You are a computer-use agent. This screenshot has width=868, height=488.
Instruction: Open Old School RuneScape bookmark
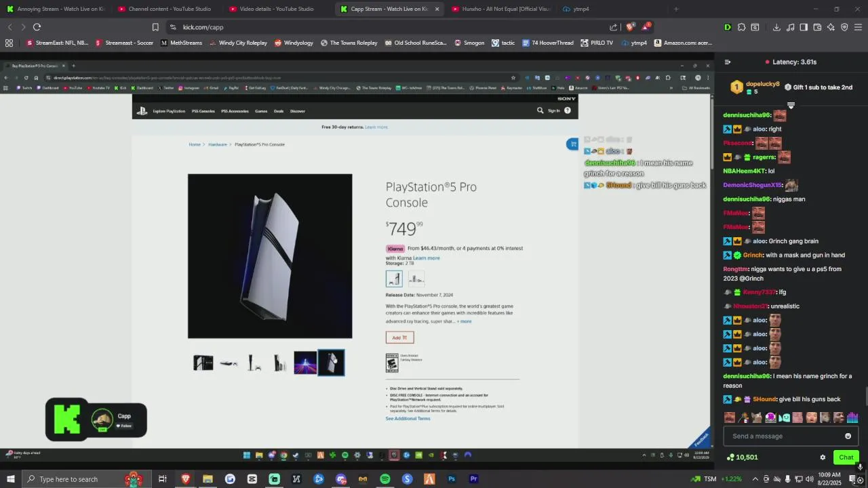(416, 43)
